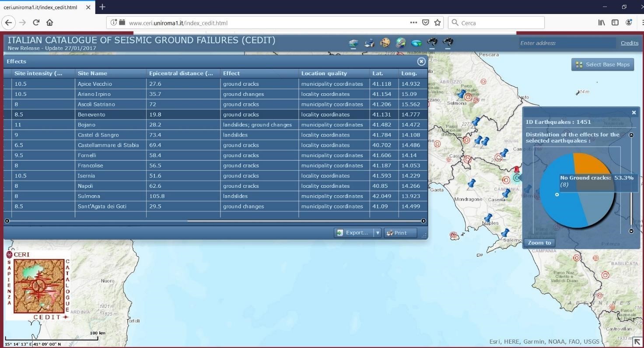Screen dimensions: 644x348
Task: Click the browser reload page icon
Action: point(36,23)
